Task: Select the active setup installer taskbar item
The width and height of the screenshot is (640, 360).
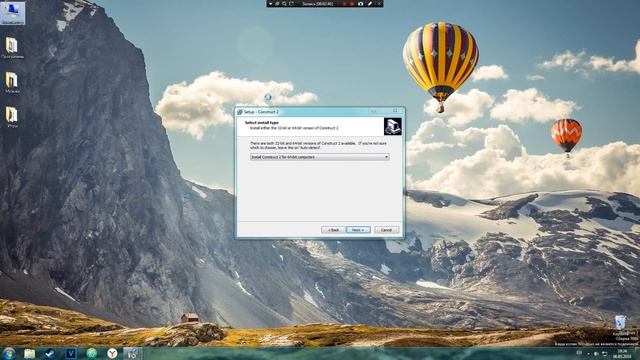Action: (132, 353)
